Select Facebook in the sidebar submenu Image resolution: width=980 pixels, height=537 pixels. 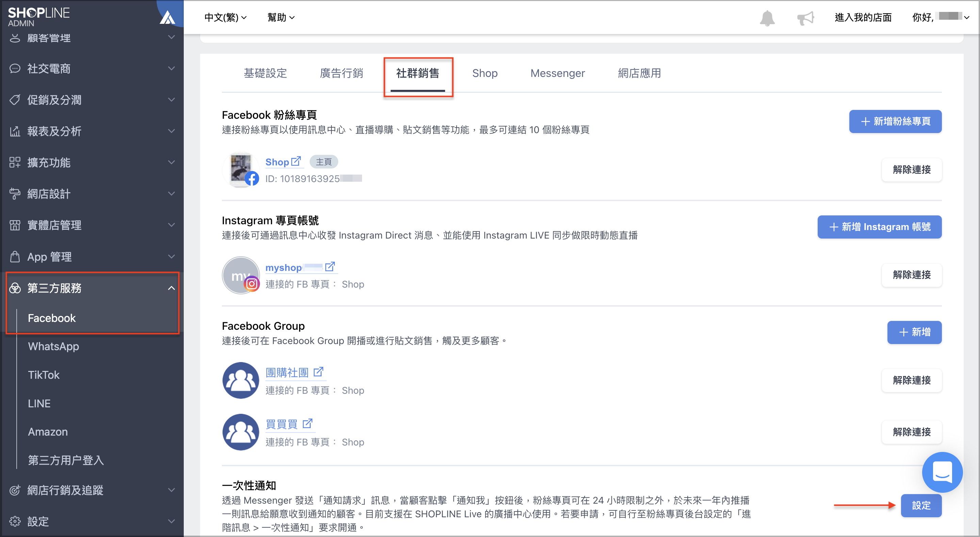point(52,318)
